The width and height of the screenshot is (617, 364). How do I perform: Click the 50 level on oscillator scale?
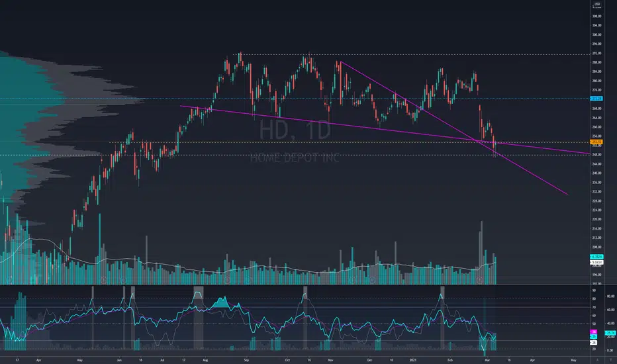click(594, 324)
